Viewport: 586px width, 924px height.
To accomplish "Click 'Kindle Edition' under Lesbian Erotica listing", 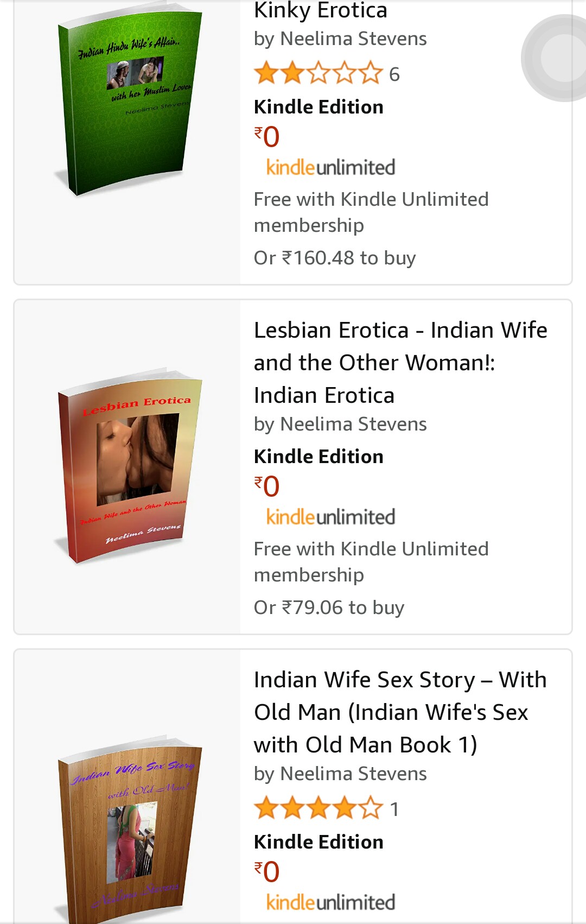I will 319,457.
